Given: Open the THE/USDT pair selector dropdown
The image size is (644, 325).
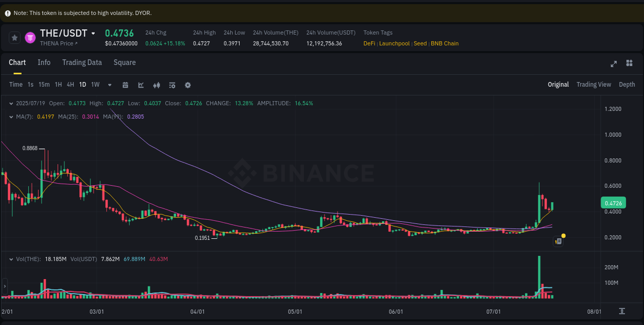Looking at the screenshot, I should pos(94,33).
